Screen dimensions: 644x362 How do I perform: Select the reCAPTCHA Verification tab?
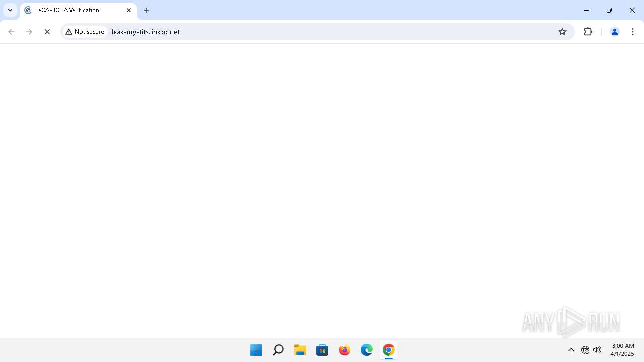click(78, 10)
